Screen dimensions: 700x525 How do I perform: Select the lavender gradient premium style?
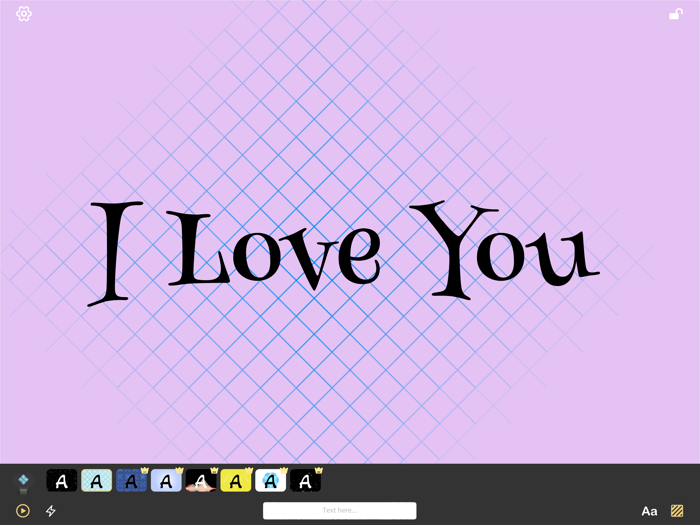(166, 481)
